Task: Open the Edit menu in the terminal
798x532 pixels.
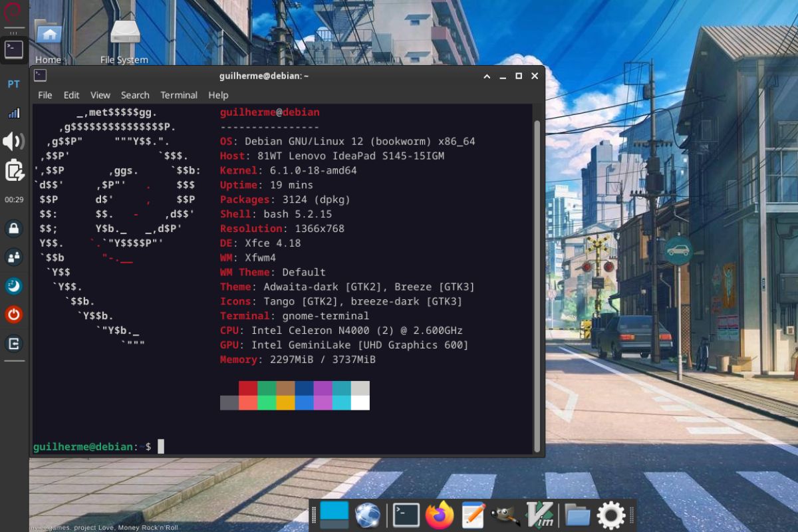Action: click(71, 95)
